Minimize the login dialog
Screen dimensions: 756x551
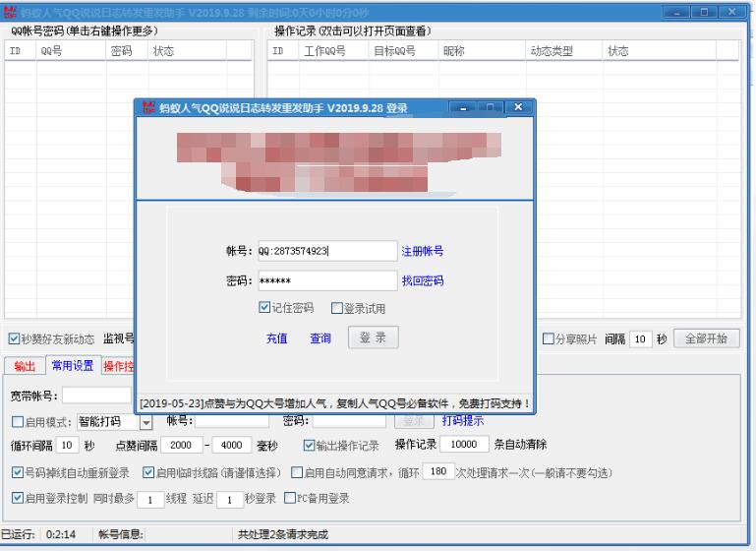point(463,107)
